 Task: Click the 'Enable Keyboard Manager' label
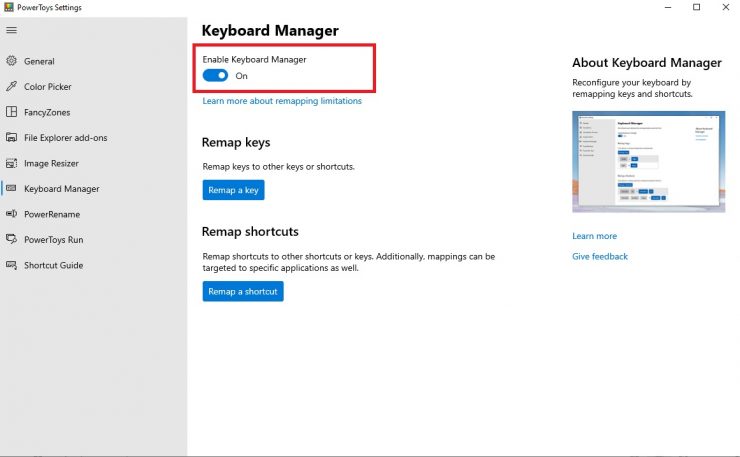254,59
